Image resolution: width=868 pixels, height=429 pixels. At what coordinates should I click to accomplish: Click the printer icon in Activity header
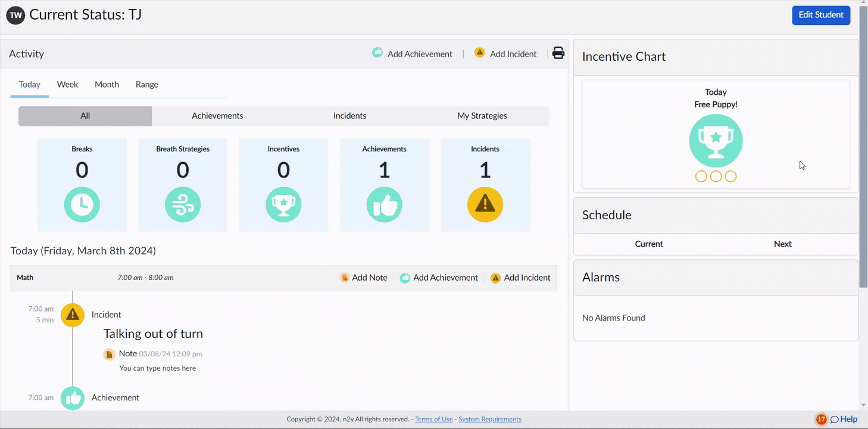pos(558,53)
